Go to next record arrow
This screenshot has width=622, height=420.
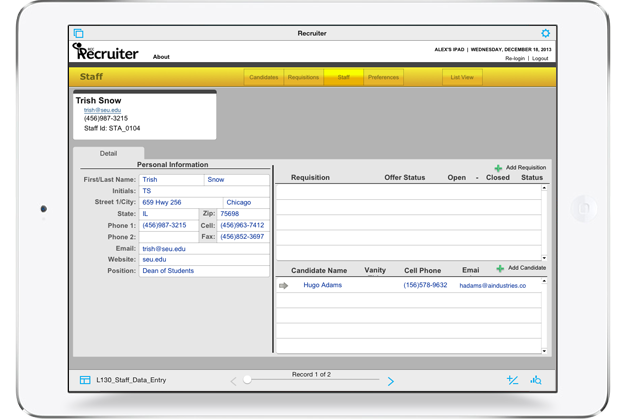pos(391,382)
